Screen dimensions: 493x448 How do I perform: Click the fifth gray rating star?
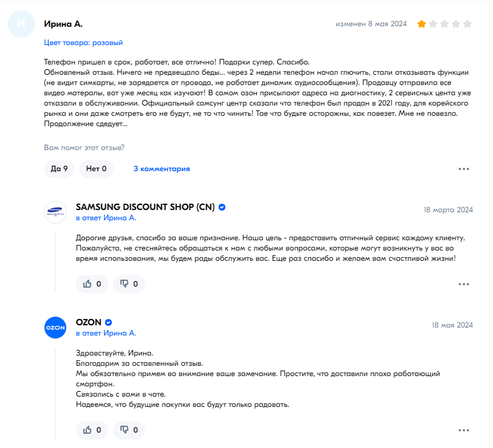click(467, 24)
